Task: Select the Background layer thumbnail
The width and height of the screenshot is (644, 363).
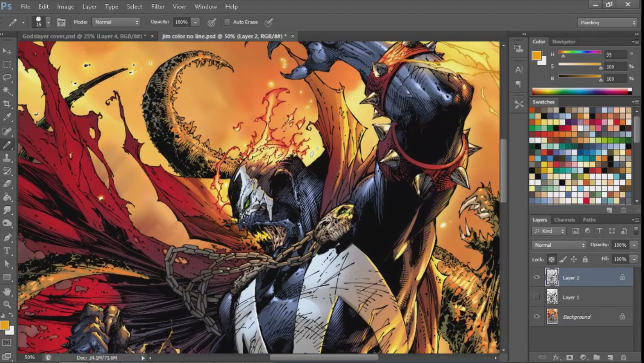Action: (552, 317)
